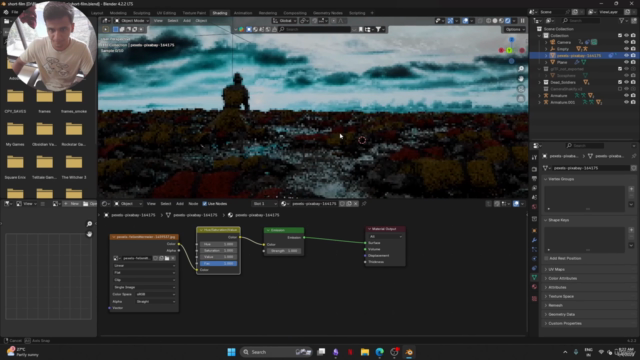This screenshot has height=360, width=640.
Task: Collapse the Vertex Groups panel
Action: 546,179
